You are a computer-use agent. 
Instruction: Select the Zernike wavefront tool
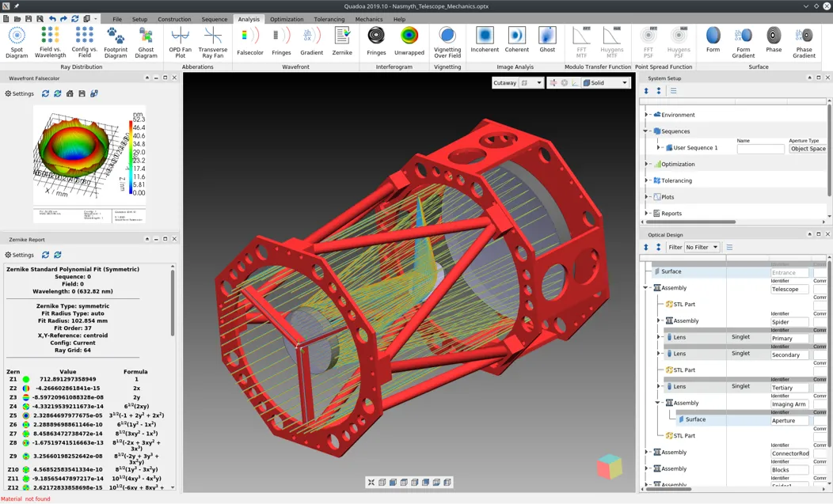click(x=342, y=42)
